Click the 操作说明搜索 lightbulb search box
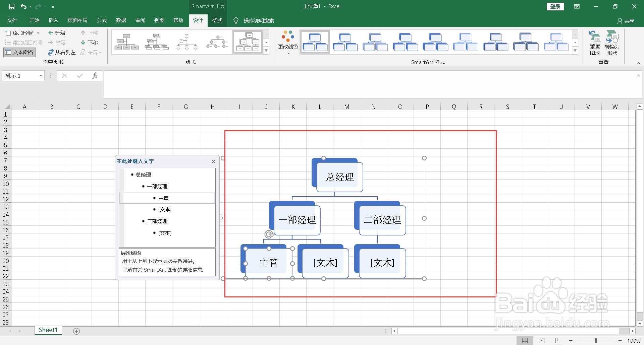This screenshot has height=345, width=644. [254, 20]
